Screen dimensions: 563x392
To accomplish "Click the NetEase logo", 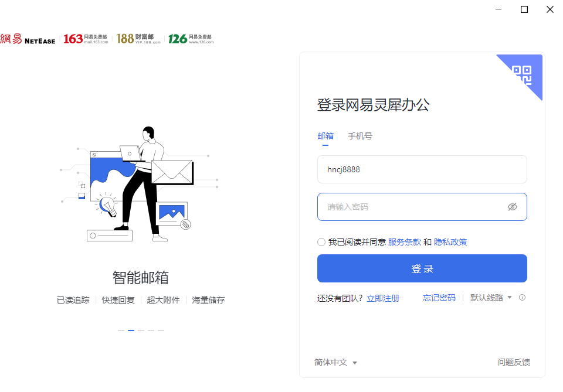I will 28,39.
